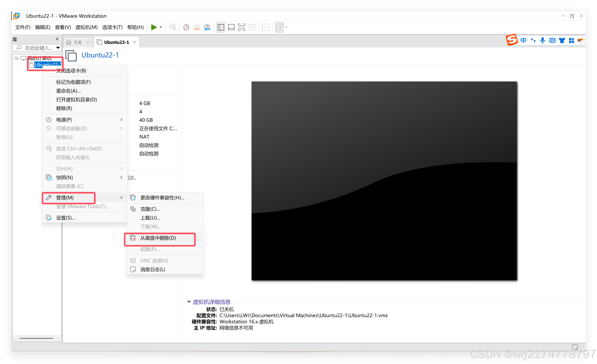Click the console view toolbar icon

tap(266, 27)
